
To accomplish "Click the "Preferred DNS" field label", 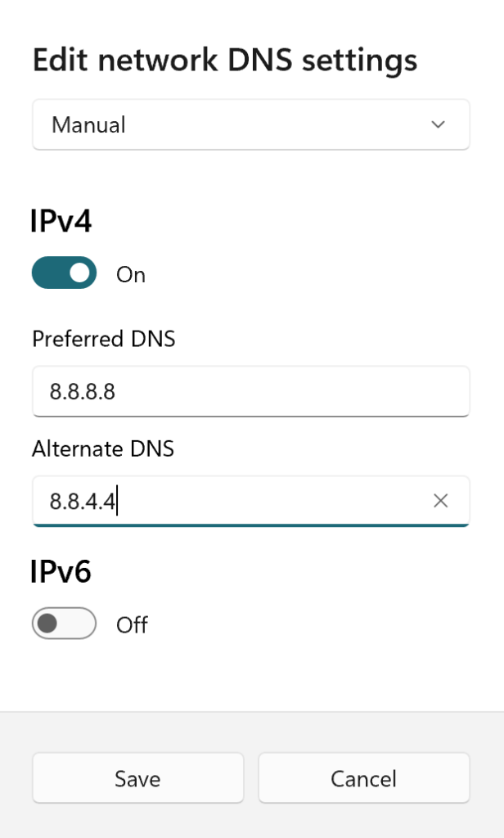I will 104,339.
